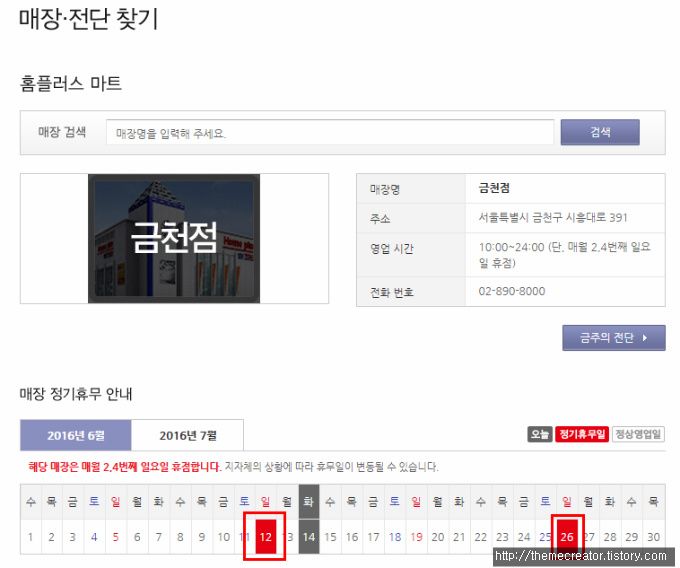This screenshot has width=680, height=568.
Task: Click calendar date 22
Action: [481, 537]
